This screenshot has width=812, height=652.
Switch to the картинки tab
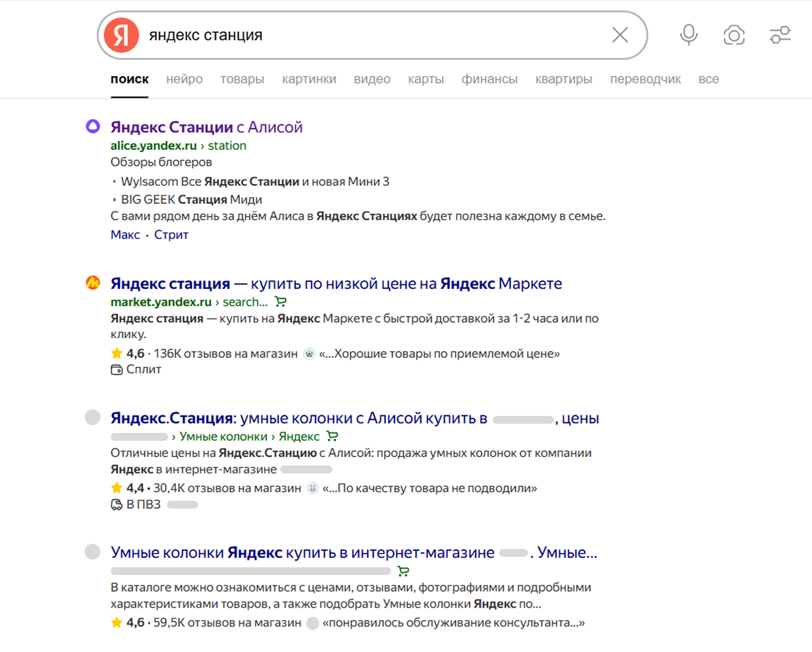[x=309, y=79]
